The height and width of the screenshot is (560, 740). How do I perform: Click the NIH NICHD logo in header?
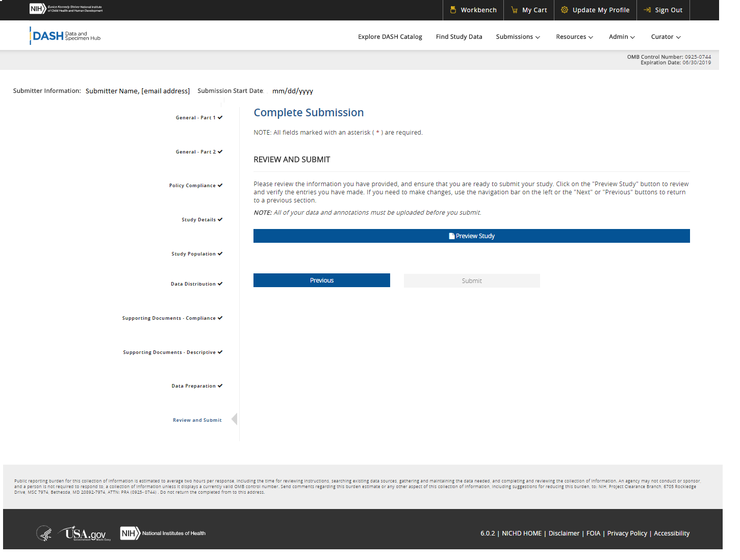(x=66, y=9)
